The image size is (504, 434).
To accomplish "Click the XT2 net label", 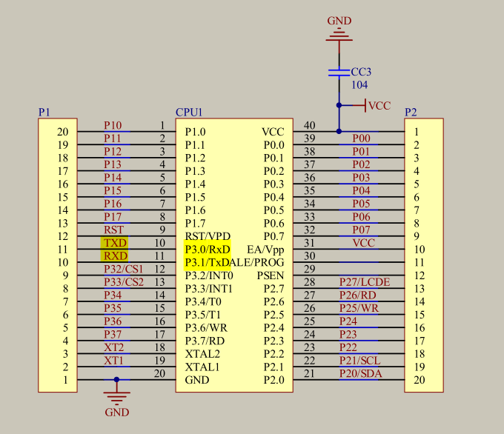I will [113, 347].
